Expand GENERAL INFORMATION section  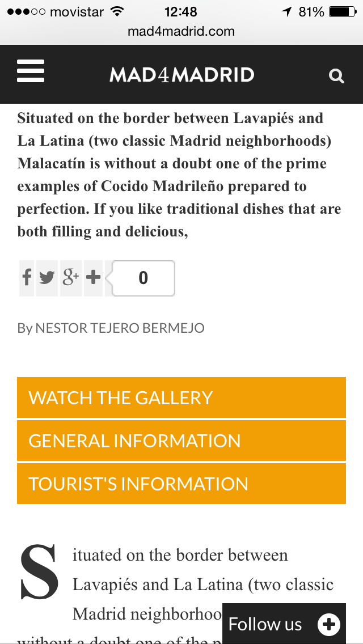point(181,440)
